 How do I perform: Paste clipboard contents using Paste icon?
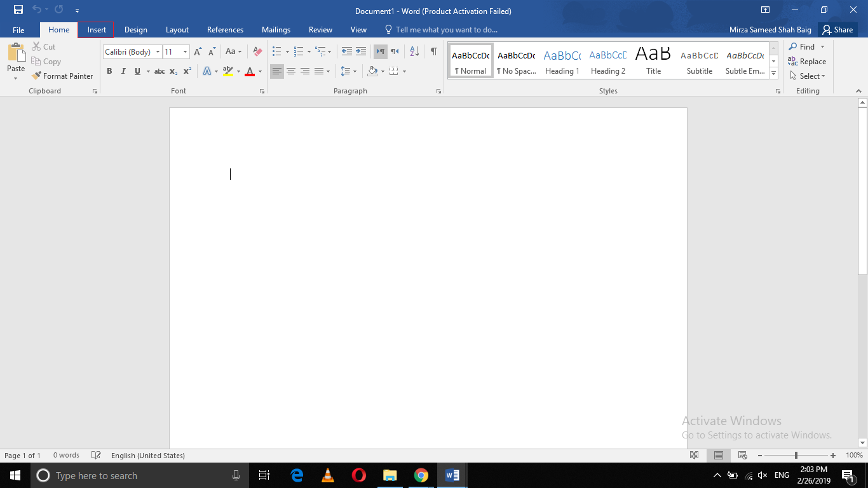pos(16,52)
